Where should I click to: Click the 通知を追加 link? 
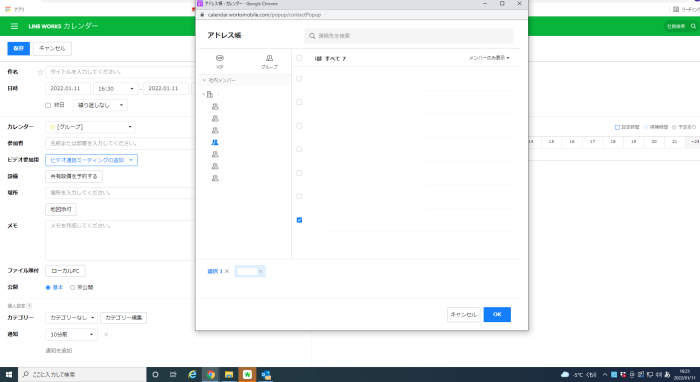point(59,351)
